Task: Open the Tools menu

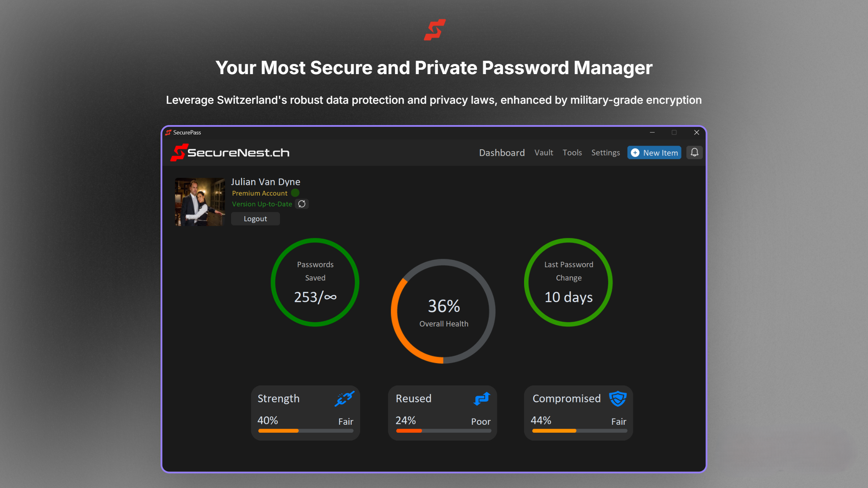Action: click(572, 153)
